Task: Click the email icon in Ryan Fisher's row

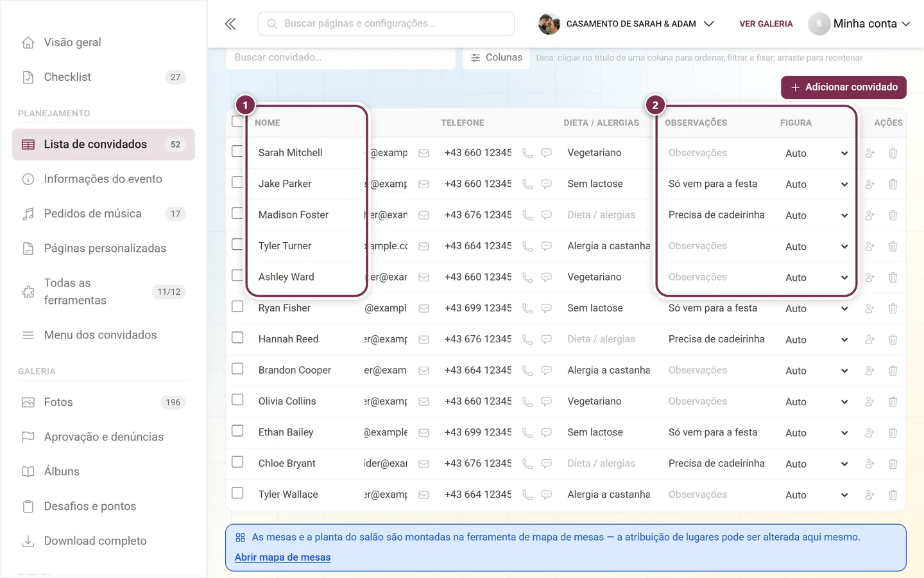Action: pos(424,308)
